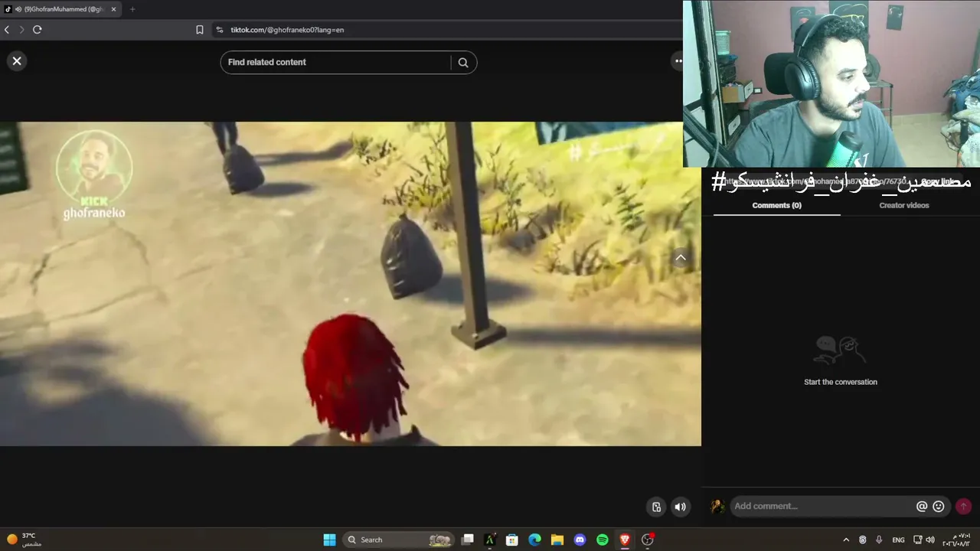Open the three-dot more options menu
980x551 pixels.
coord(678,61)
